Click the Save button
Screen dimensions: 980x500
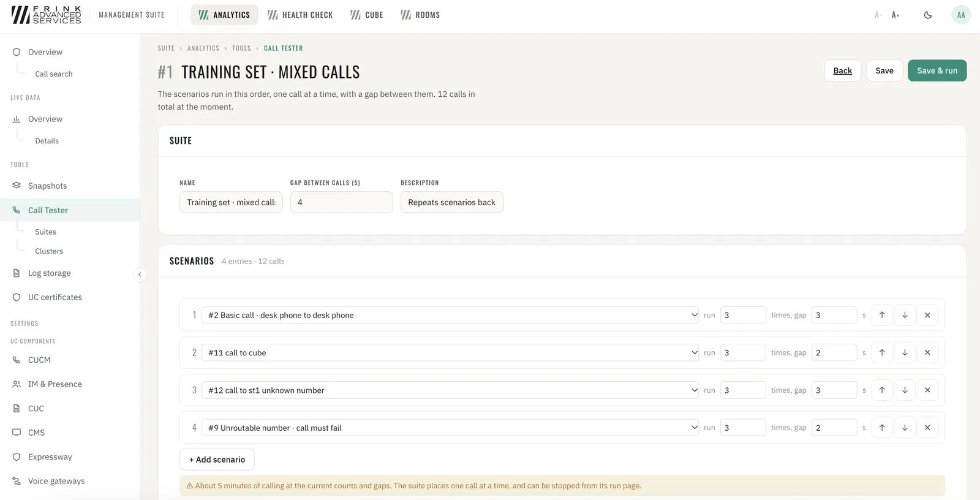884,70
